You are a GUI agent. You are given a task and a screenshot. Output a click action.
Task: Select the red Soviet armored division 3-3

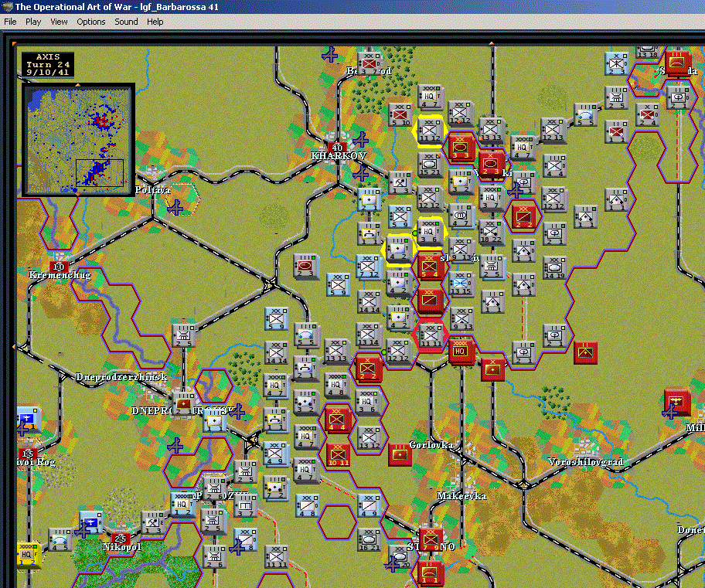[x=461, y=147]
